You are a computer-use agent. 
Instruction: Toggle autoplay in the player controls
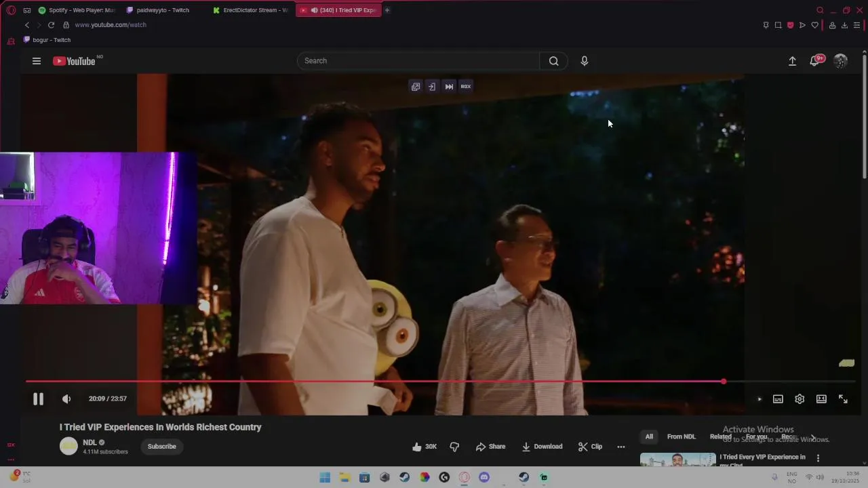pyautogui.click(x=759, y=399)
